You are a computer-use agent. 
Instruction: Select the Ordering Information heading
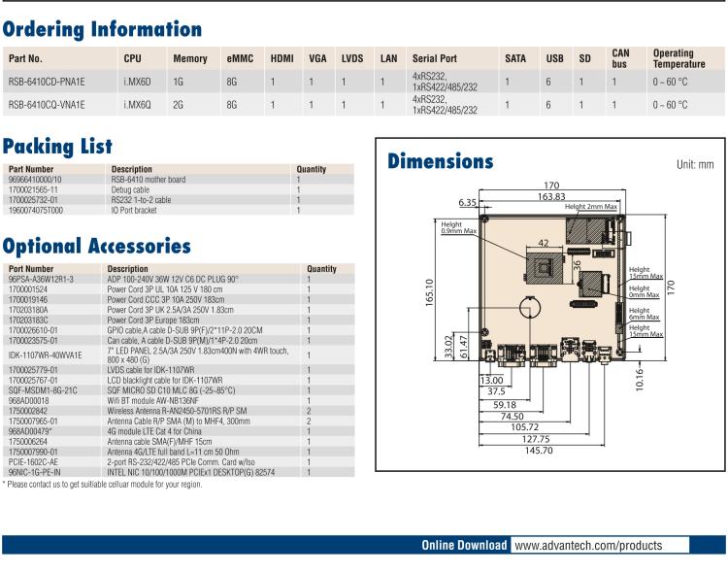(105, 28)
